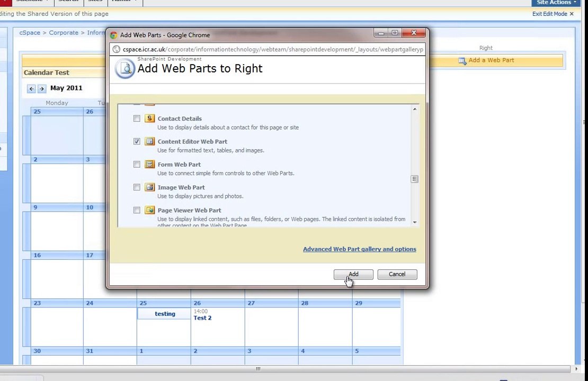The width and height of the screenshot is (588, 381).
Task: Click day 24 in the calendar
Action: 90,303
